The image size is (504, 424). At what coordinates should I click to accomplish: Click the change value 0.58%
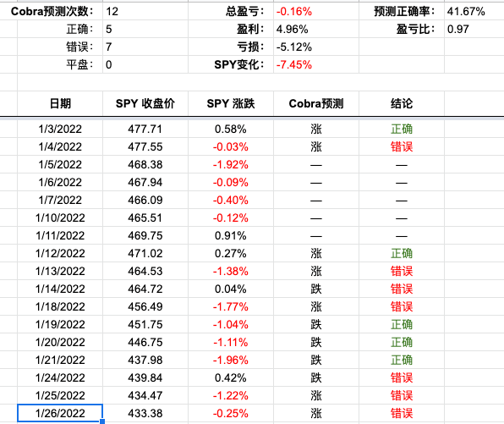[x=231, y=129]
